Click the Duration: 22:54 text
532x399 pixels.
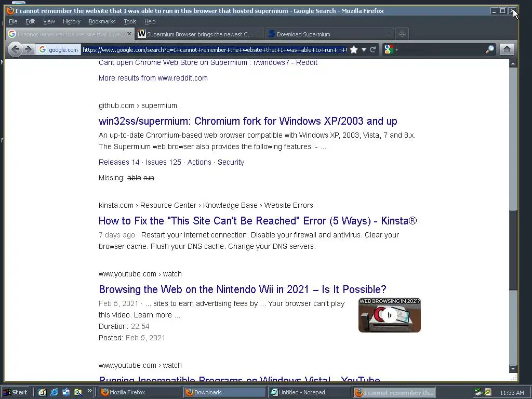[x=124, y=326]
